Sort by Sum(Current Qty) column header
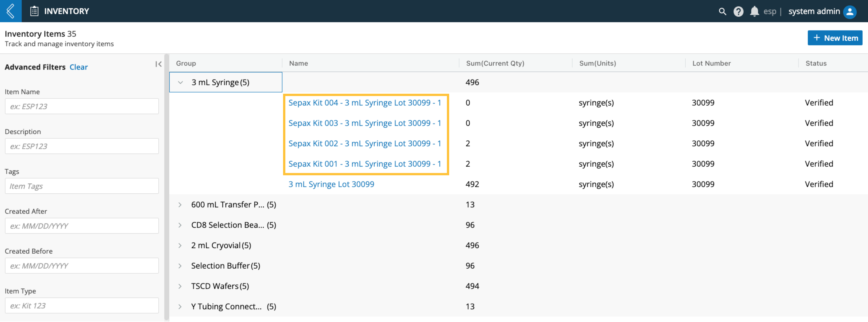 [x=495, y=63]
